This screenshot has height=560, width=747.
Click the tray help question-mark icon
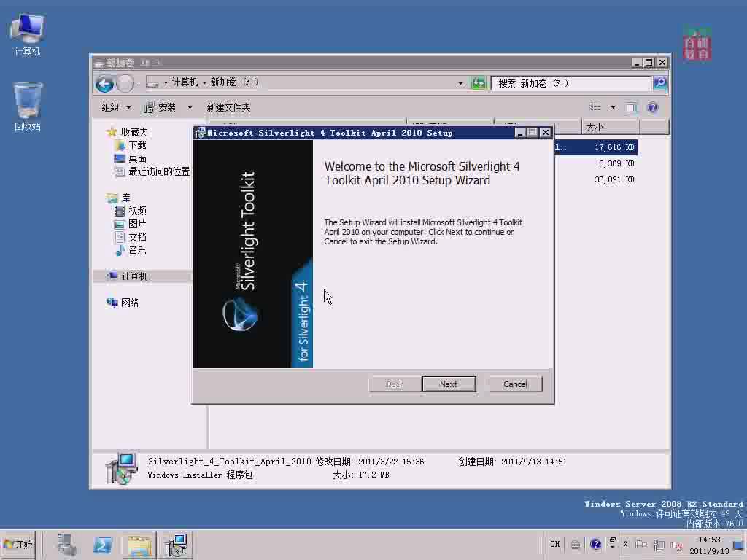pyautogui.click(x=595, y=544)
